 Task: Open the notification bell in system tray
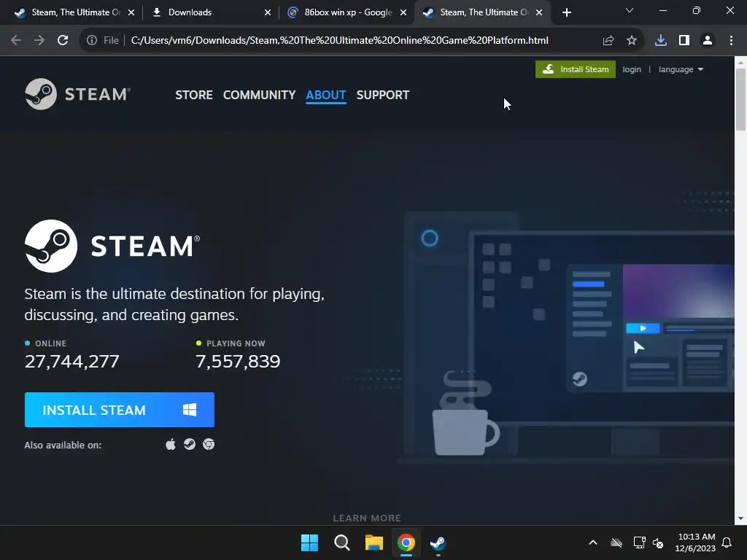click(x=727, y=542)
